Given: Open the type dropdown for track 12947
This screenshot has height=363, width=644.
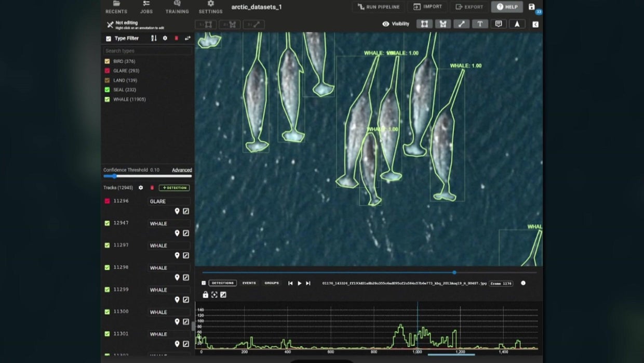Looking at the screenshot, I should pyautogui.click(x=169, y=223).
